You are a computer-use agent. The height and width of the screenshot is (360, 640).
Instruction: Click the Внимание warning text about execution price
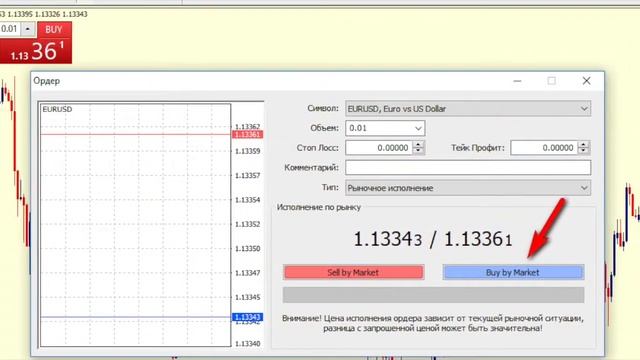433,323
